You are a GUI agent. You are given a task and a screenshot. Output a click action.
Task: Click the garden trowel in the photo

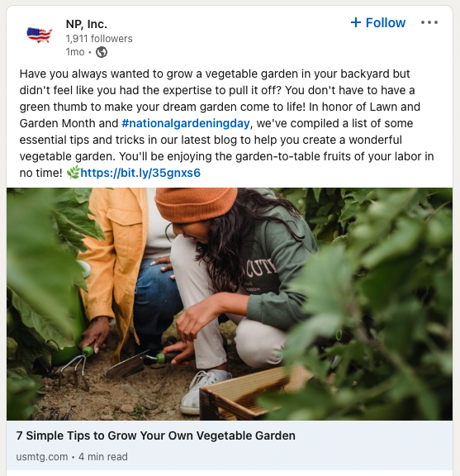pos(135,364)
